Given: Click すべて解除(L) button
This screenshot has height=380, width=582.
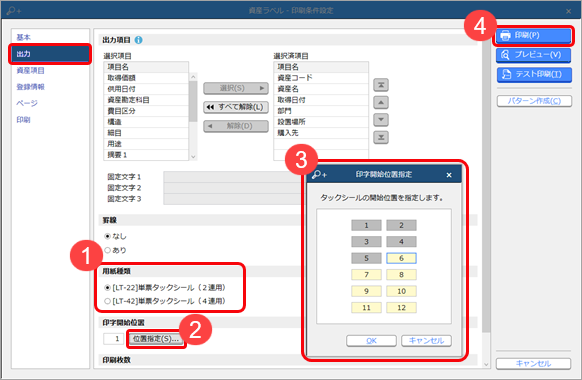Looking at the screenshot, I should click(x=236, y=107).
